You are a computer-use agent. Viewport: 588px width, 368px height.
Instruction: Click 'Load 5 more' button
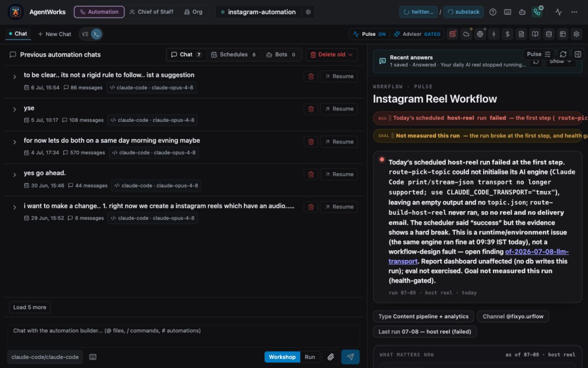pos(30,307)
